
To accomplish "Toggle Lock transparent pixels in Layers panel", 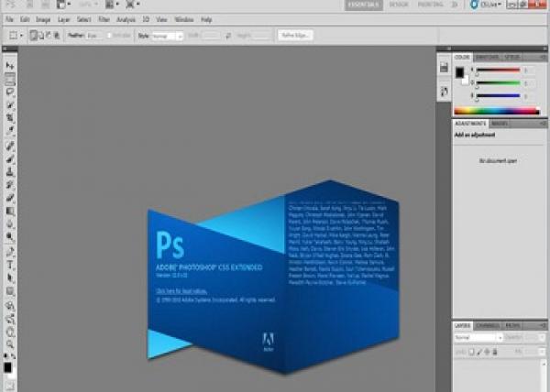I will 472,352.
